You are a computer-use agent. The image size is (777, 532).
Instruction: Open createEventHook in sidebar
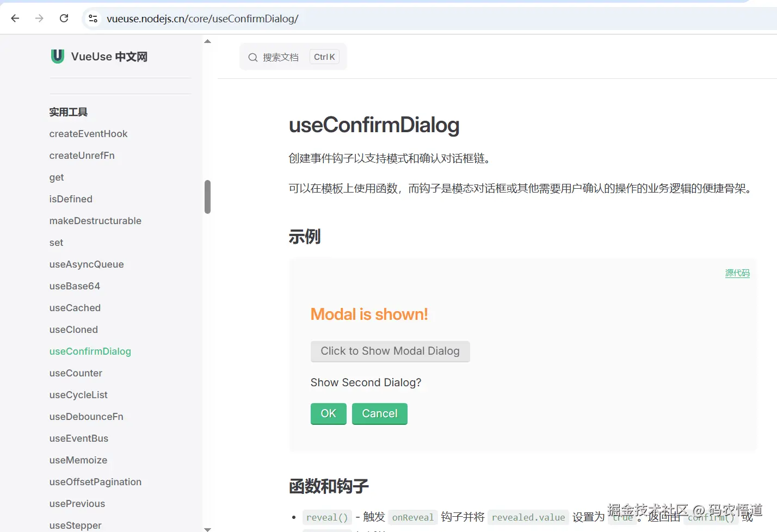coord(88,134)
